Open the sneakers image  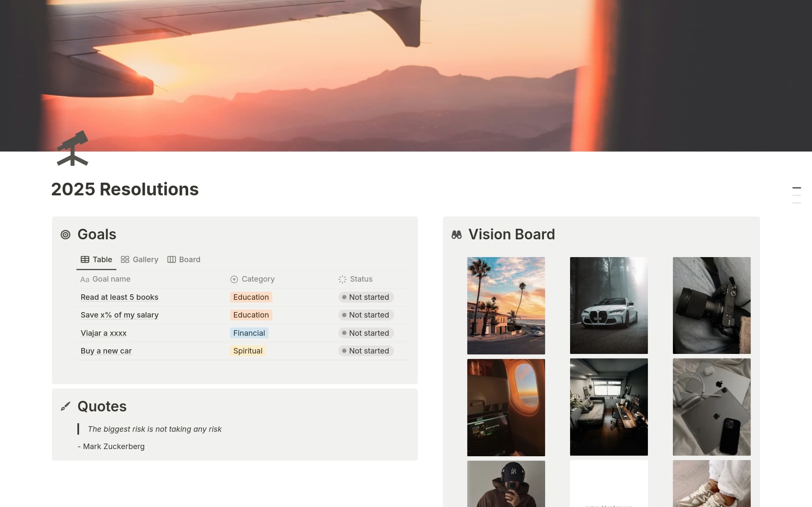(x=711, y=484)
